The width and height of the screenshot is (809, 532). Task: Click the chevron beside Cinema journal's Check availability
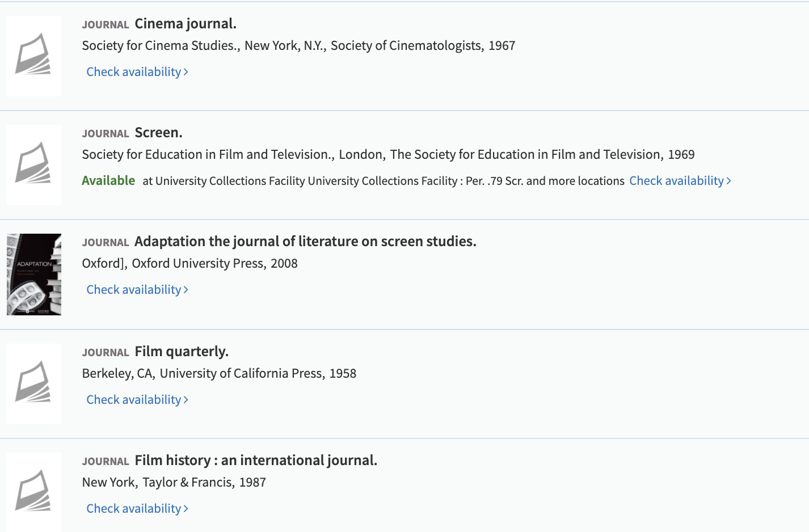(186, 72)
